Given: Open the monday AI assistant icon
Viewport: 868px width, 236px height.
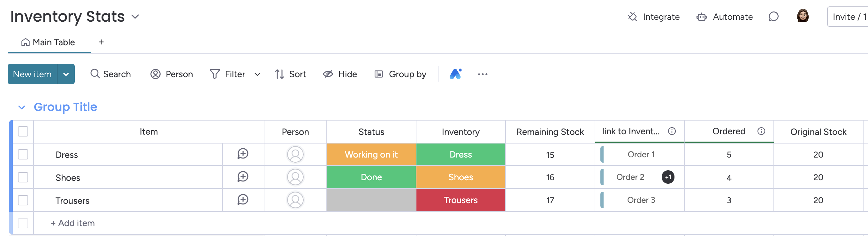Looking at the screenshot, I should pyautogui.click(x=455, y=74).
